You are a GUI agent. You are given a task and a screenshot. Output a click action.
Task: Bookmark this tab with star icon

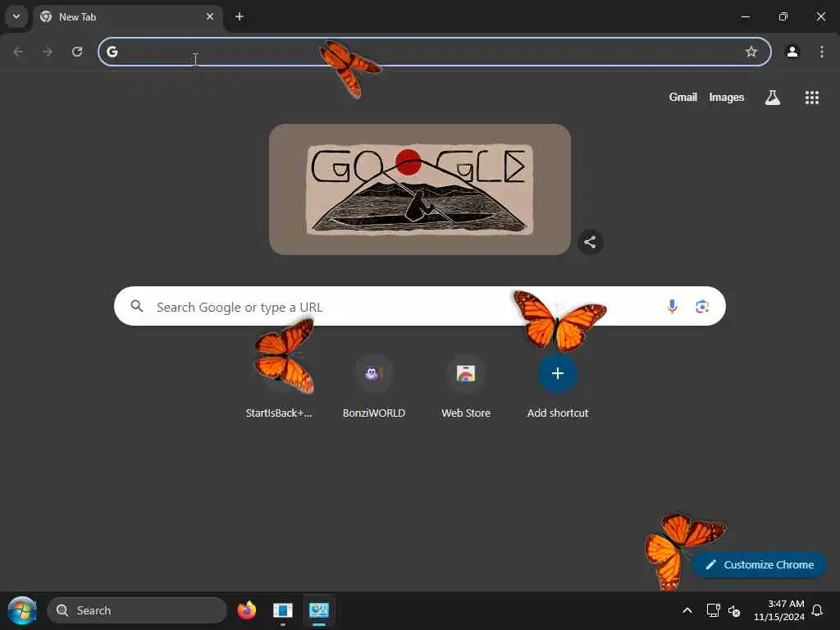[751, 52]
